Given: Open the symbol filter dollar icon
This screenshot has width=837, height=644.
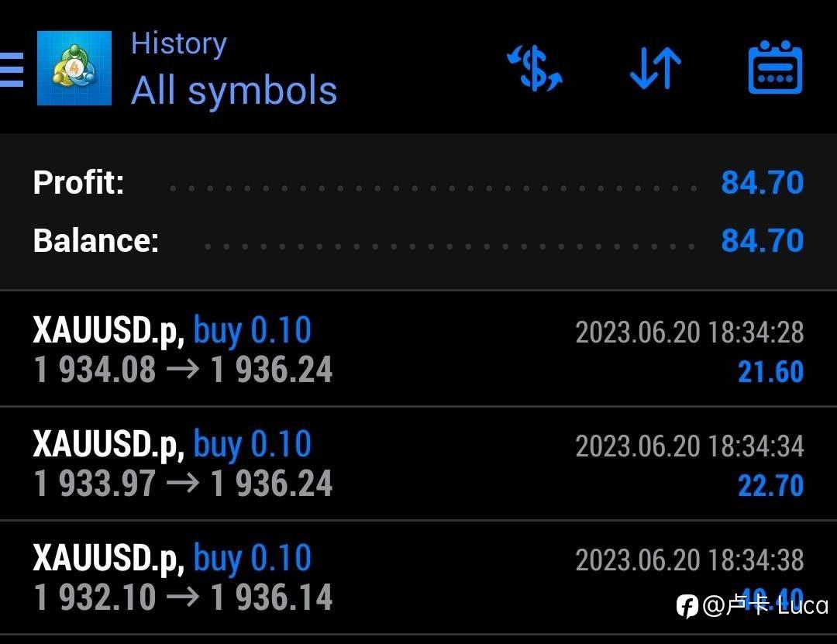Looking at the screenshot, I should tap(534, 68).
